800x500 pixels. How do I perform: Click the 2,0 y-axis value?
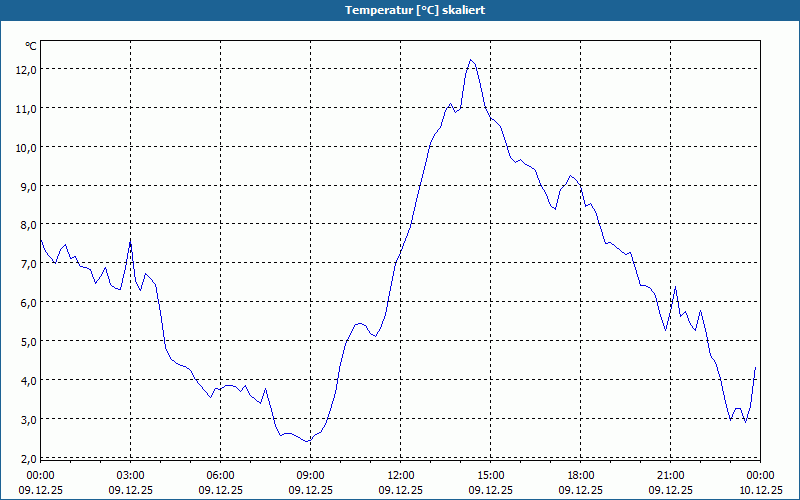[29, 459]
